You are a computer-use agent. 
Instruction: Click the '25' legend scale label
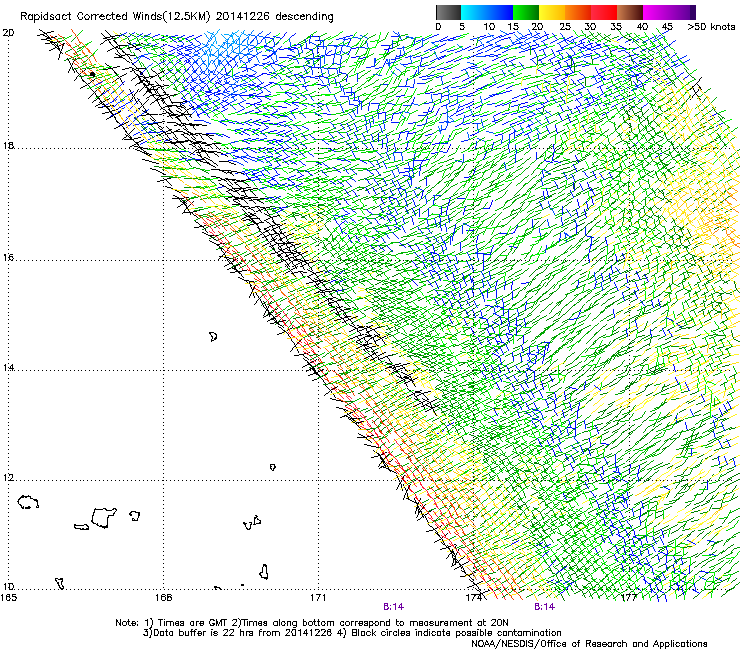(x=565, y=27)
